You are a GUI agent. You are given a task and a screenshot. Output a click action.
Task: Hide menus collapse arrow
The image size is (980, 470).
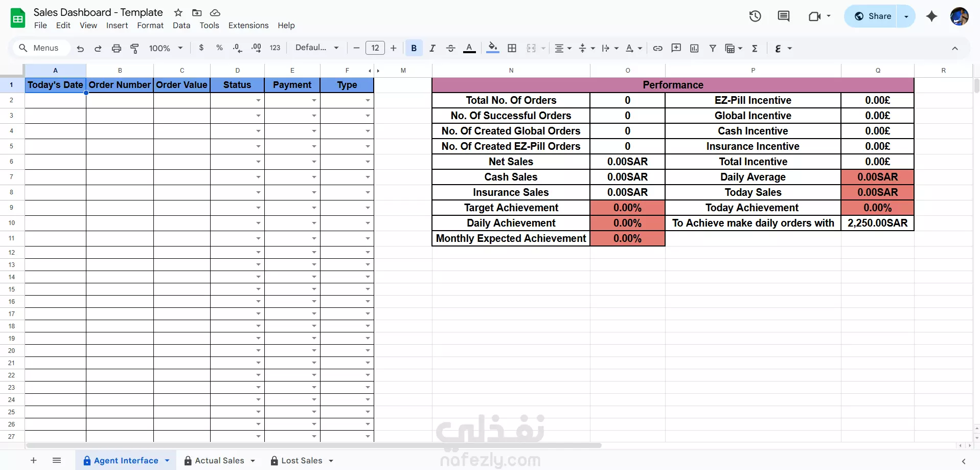[x=955, y=48]
